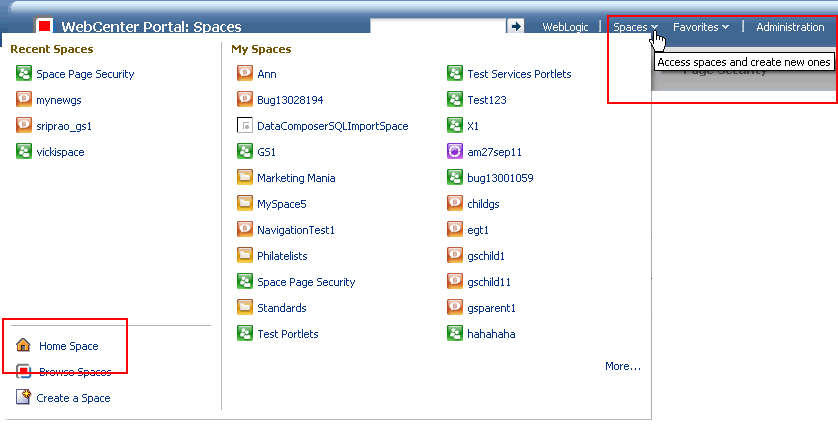
Task: Select Create a Space link
Action: point(73,398)
